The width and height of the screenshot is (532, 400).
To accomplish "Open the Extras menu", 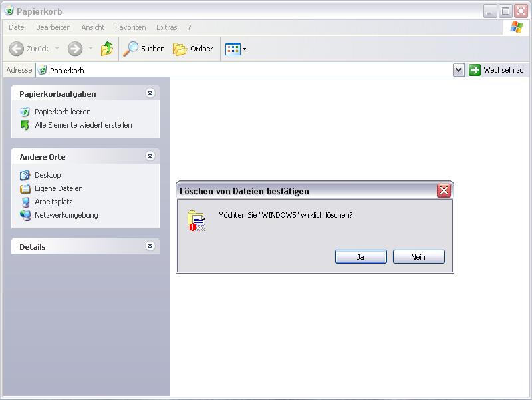I will coord(166,27).
